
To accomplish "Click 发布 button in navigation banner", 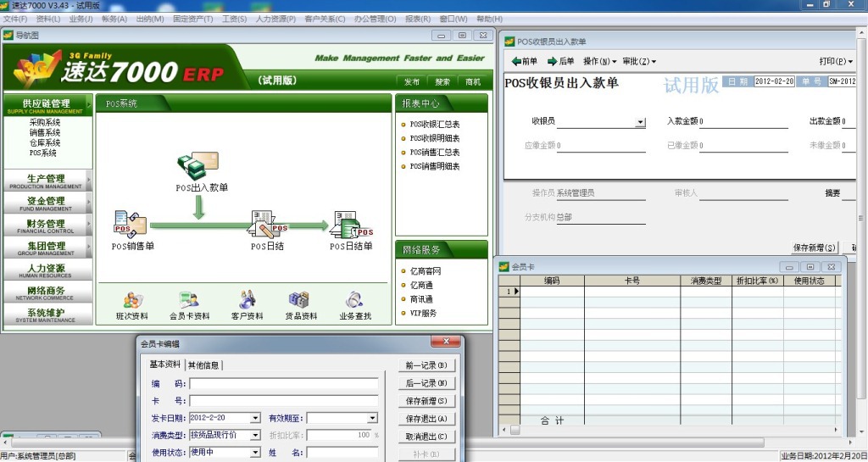I will click(412, 81).
